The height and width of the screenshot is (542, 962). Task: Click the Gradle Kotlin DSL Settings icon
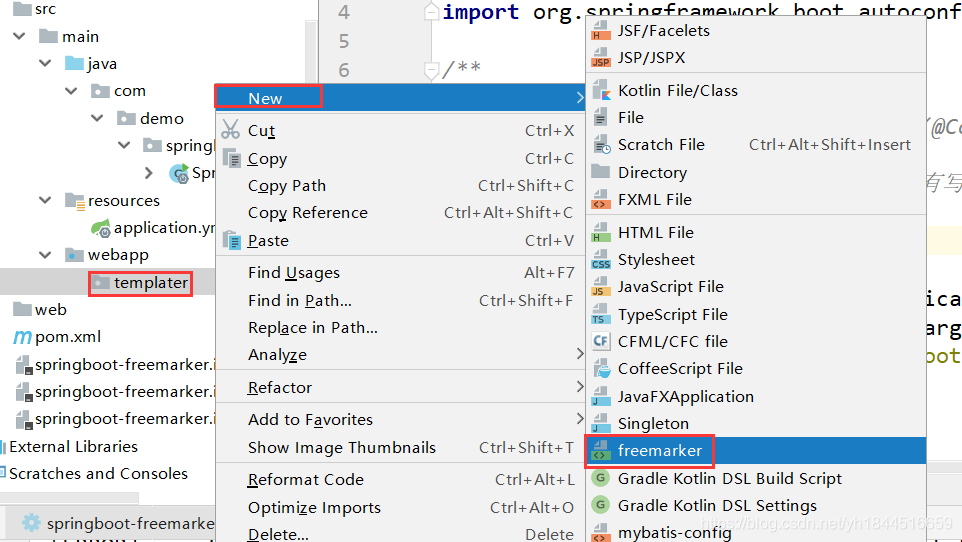coord(601,505)
